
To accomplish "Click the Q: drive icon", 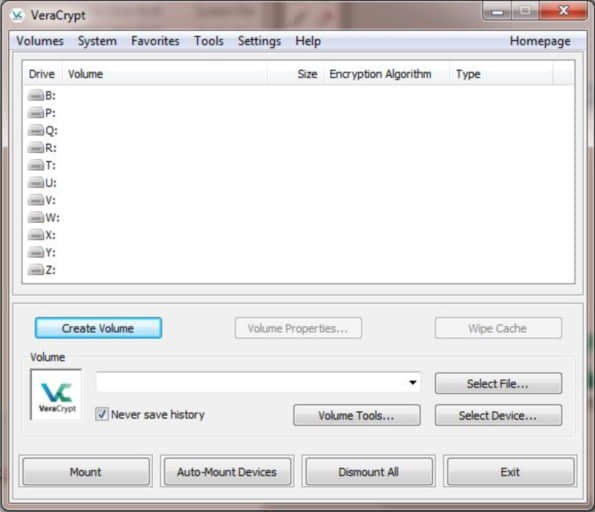I will (36, 130).
